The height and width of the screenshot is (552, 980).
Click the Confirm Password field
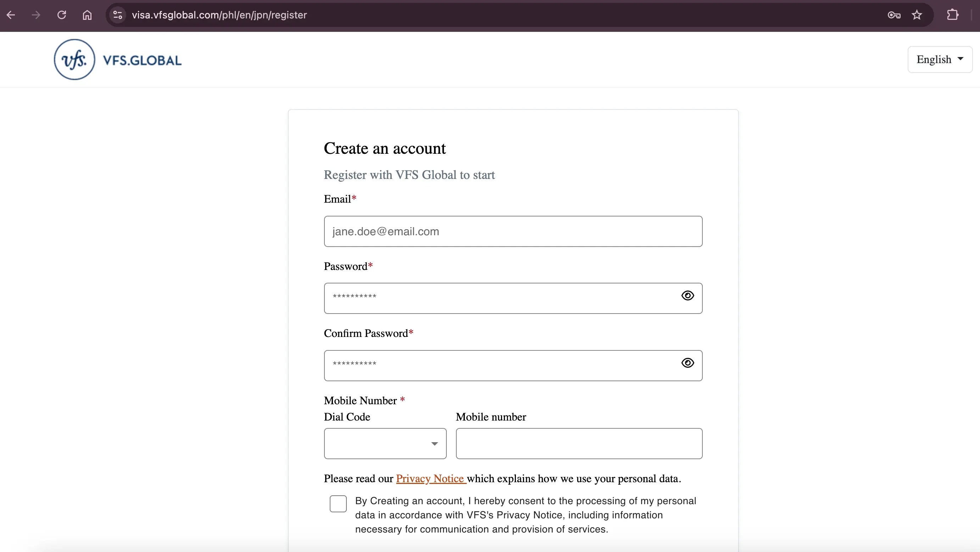[495, 365]
